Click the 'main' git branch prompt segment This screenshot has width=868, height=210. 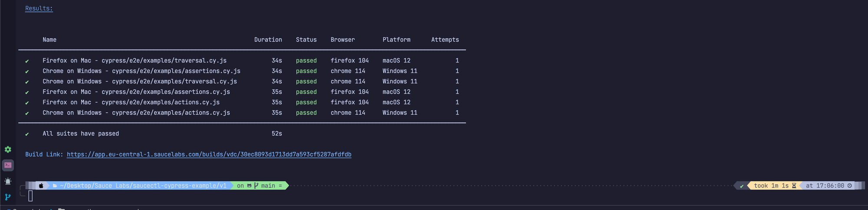tap(268, 186)
